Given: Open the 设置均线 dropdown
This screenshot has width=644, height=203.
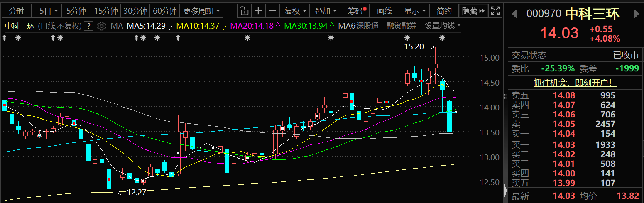Looking at the screenshot, I should (443, 26).
